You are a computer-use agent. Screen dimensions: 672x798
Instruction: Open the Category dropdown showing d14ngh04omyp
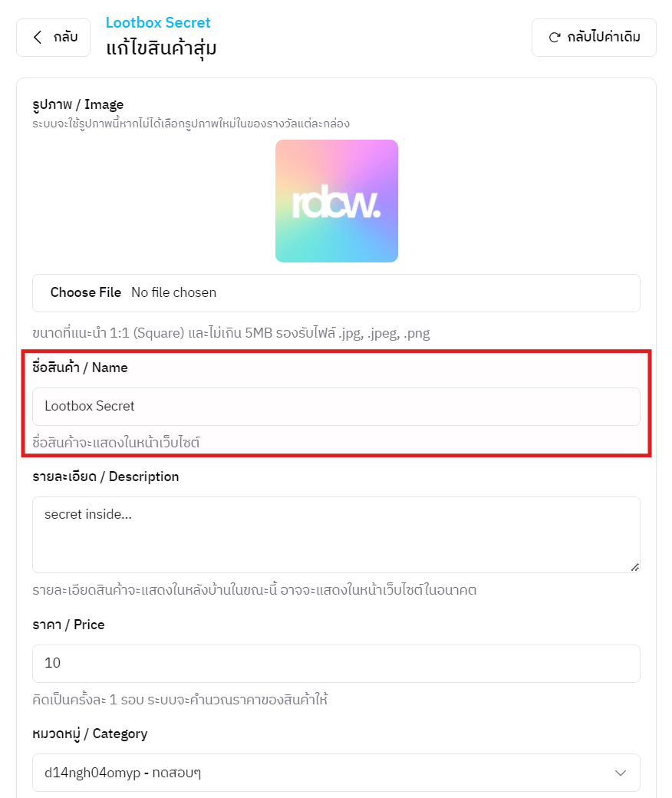(322, 773)
